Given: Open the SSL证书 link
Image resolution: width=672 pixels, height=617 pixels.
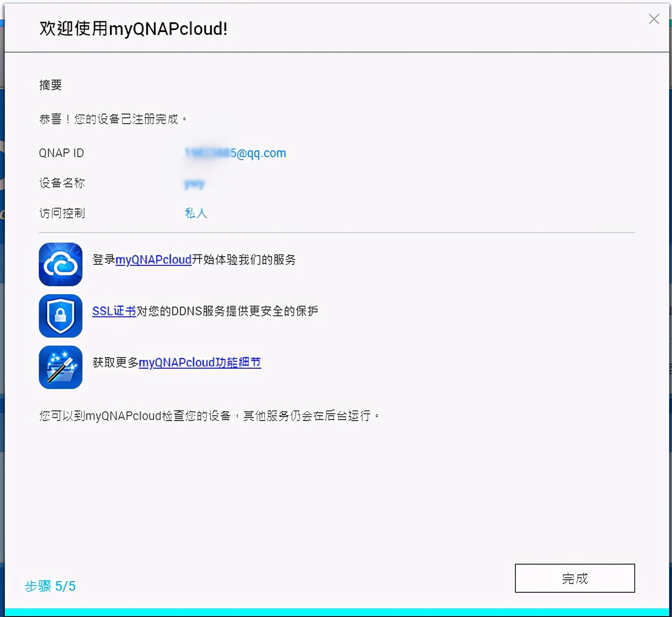Looking at the screenshot, I should (113, 311).
